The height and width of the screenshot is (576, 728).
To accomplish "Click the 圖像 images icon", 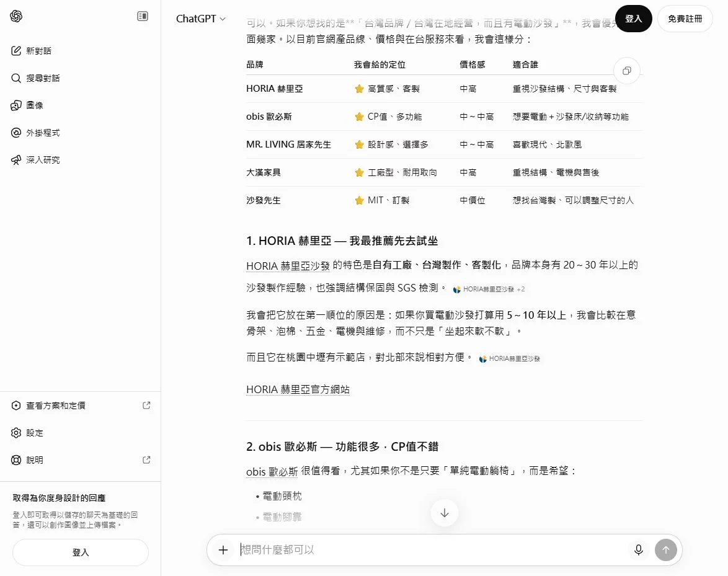I will click(x=16, y=105).
